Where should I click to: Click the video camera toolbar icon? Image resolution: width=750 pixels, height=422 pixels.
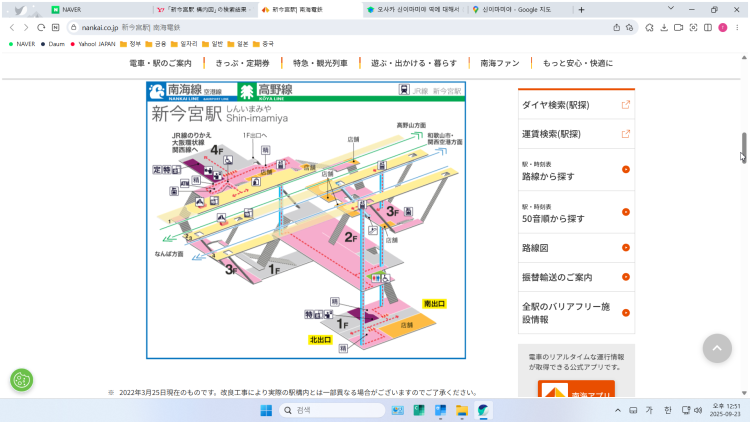point(678,27)
